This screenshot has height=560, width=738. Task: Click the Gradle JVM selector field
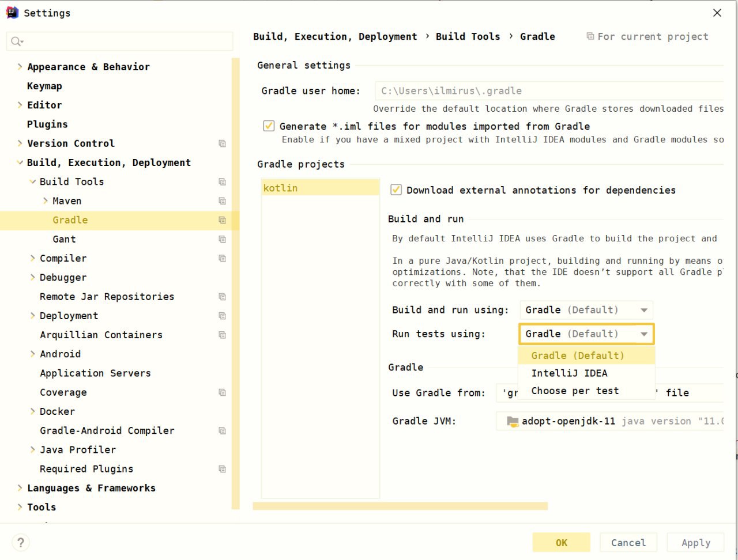click(609, 421)
